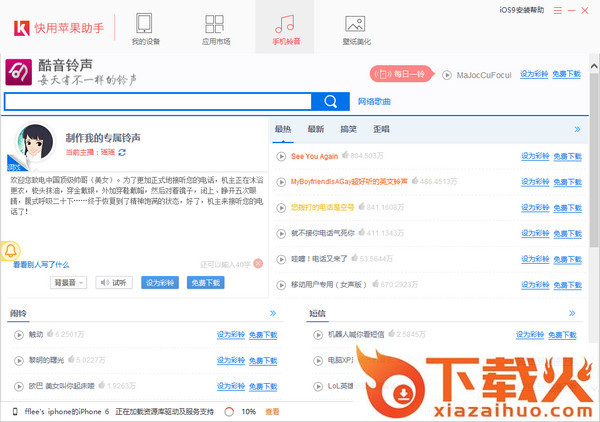Open the 背景音 background sound dropdown

[x=69, y=282]
